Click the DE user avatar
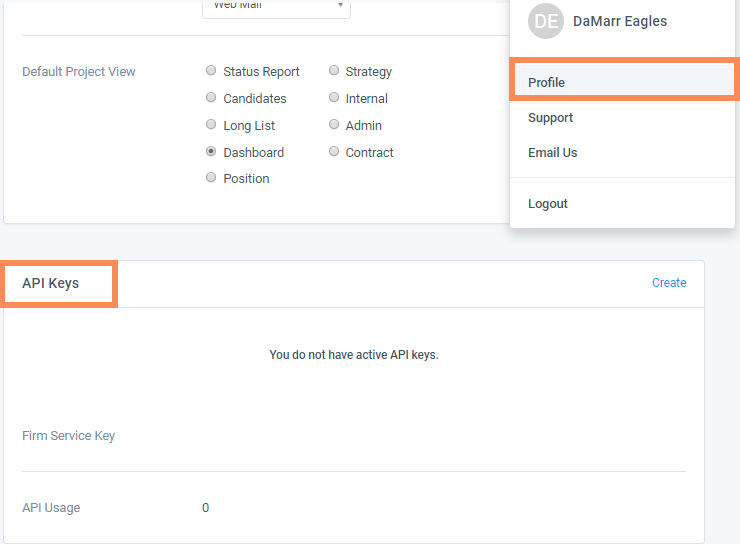Screen dimensions: 740x544 point(546,21)
